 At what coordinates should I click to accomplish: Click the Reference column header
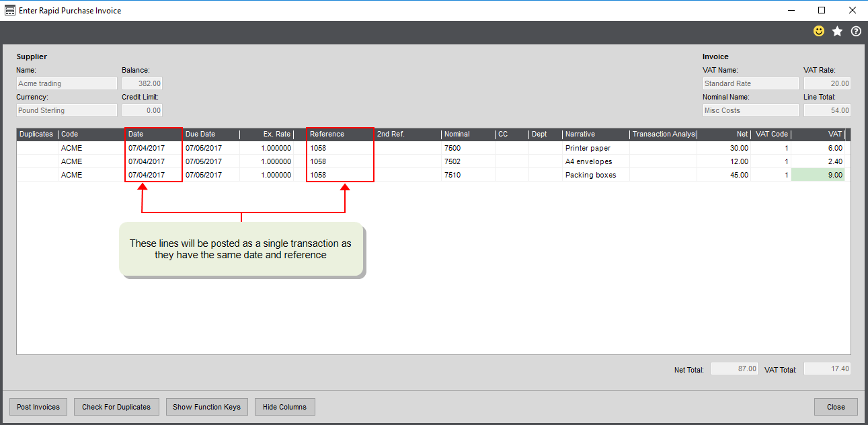340,134
